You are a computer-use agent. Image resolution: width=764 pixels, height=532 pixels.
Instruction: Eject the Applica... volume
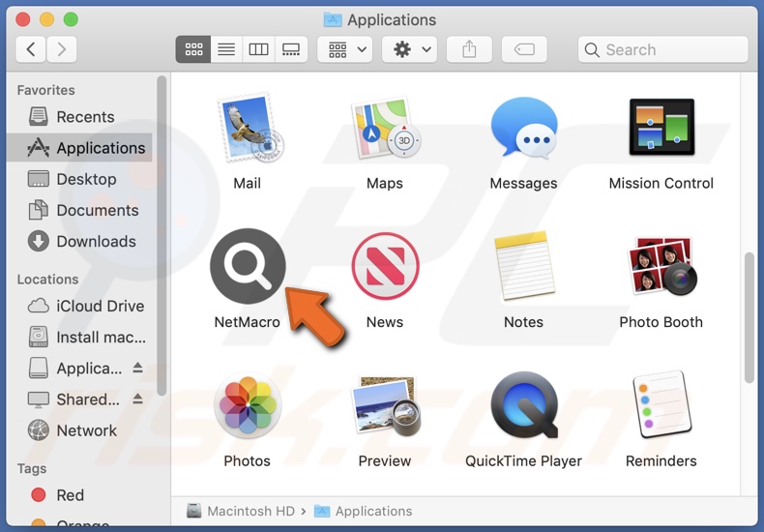[138, 368]
